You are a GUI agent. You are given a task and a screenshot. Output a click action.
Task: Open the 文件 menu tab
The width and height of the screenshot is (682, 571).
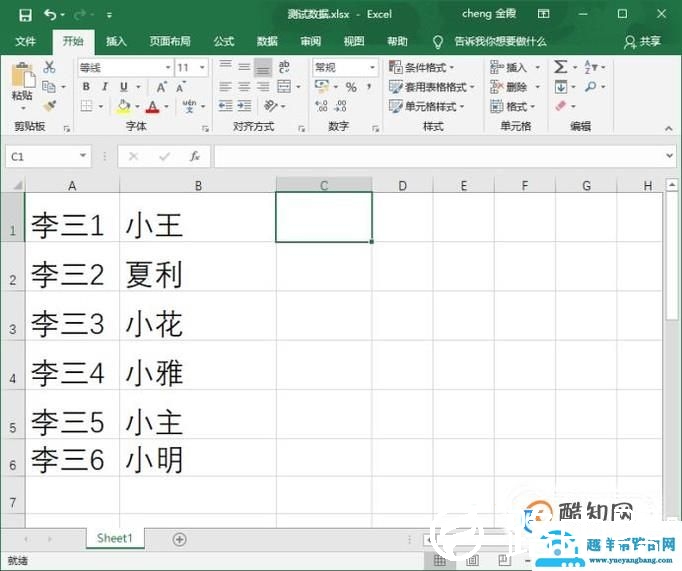point(25,41)
